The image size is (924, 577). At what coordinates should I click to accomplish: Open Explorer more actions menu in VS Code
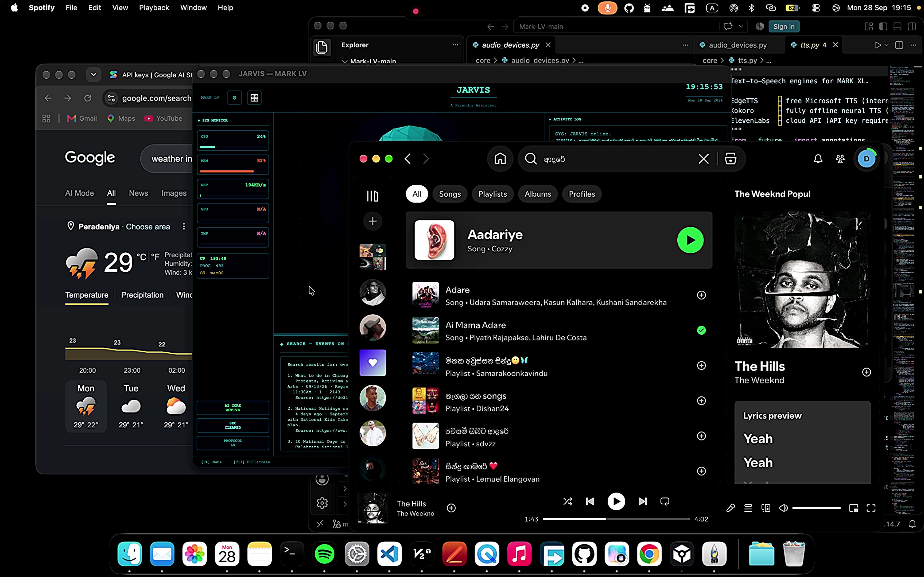455,45
